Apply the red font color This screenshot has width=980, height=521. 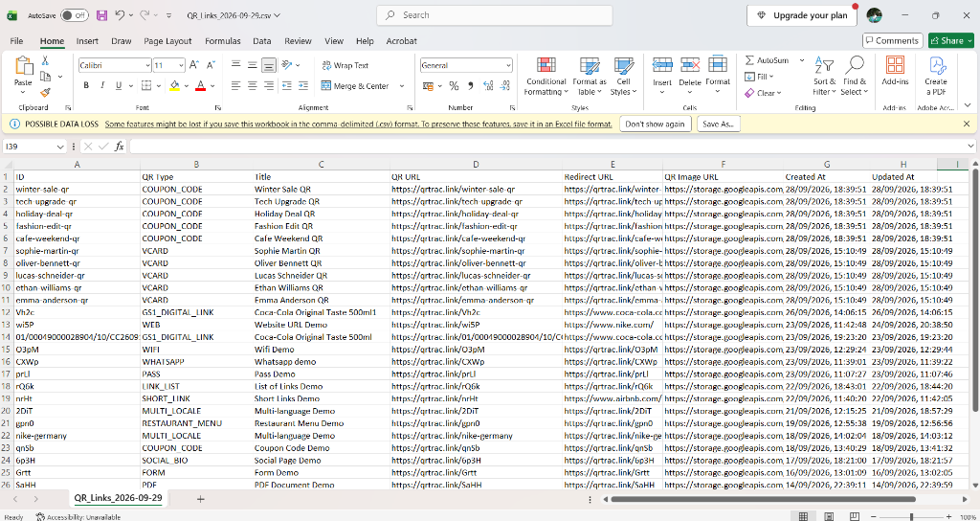pos(201,85)
